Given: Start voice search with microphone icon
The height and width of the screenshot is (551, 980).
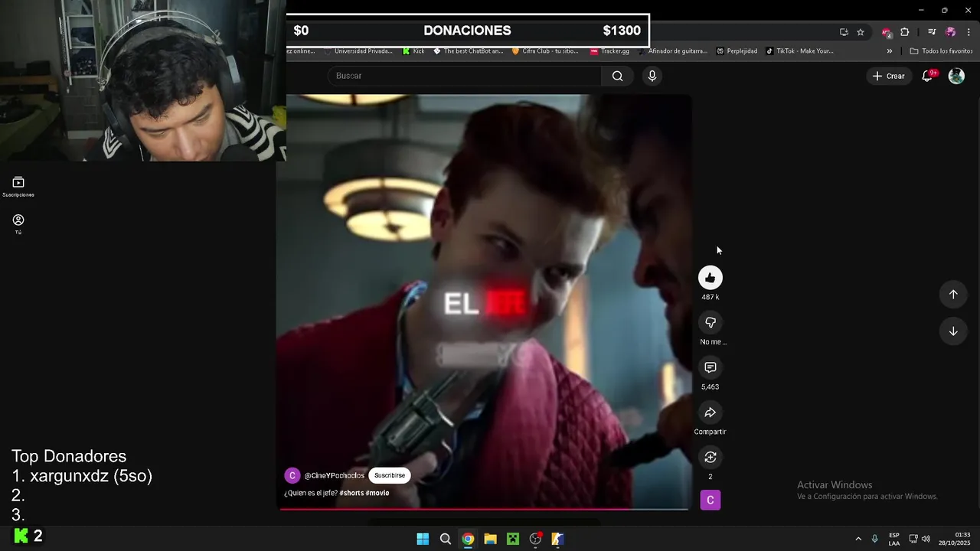Looking at the screenshot, I should pos(652,76).
